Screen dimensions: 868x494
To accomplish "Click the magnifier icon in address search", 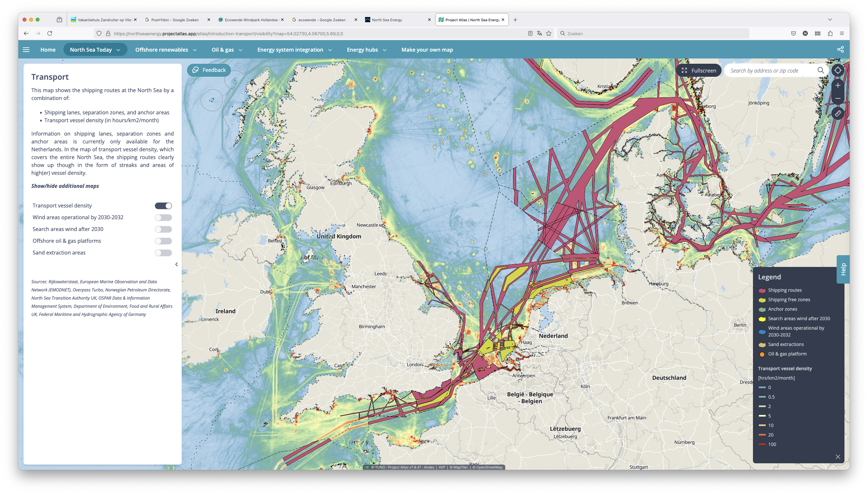I will click(x=821, y=71).
